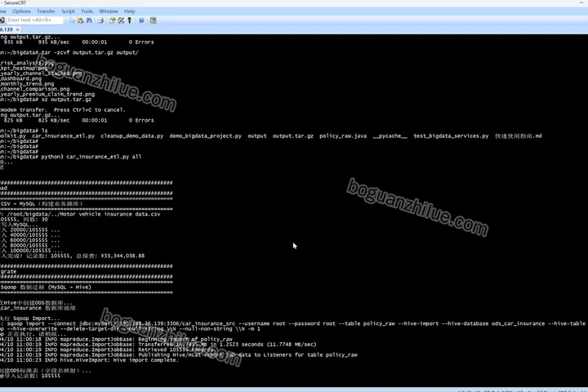The height and width of the screenshot is (392, 588).
Task: Open the Transfer menu
Action: (x=46, y=11)
